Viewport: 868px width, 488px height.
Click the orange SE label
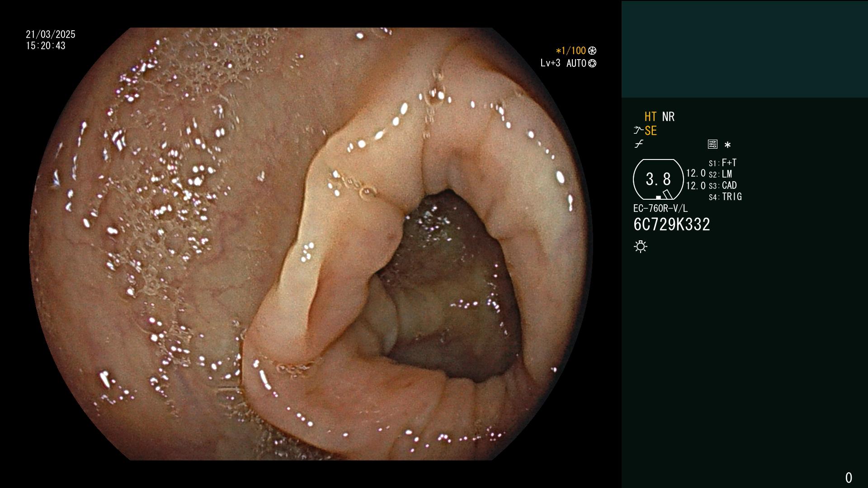point(651,131)
